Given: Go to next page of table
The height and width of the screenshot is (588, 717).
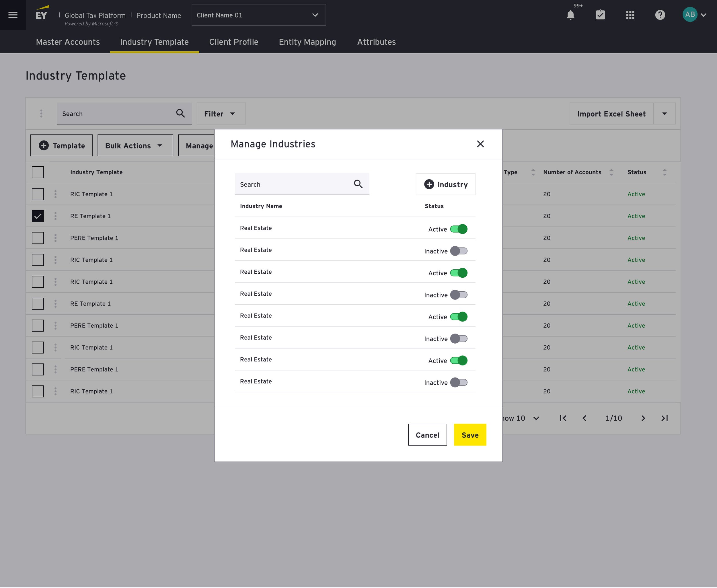Looking at the screenshot, I should pyautogui.click(x=643, y=418).
